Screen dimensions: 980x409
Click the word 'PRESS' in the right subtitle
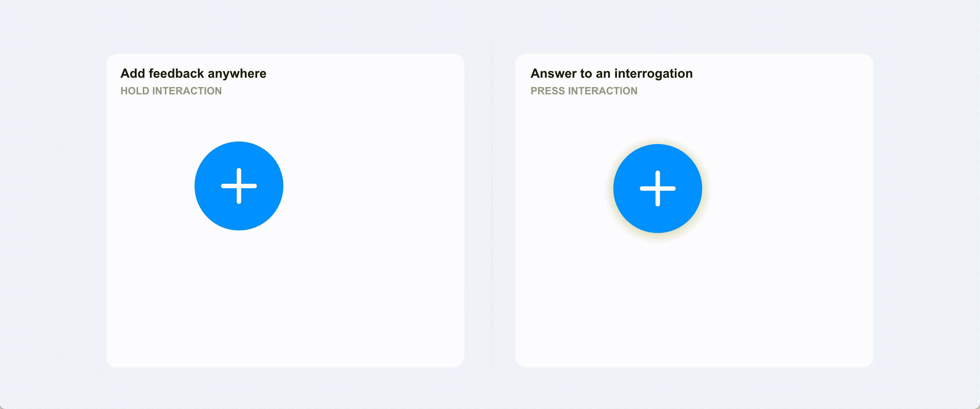click(x=548, y=91)
